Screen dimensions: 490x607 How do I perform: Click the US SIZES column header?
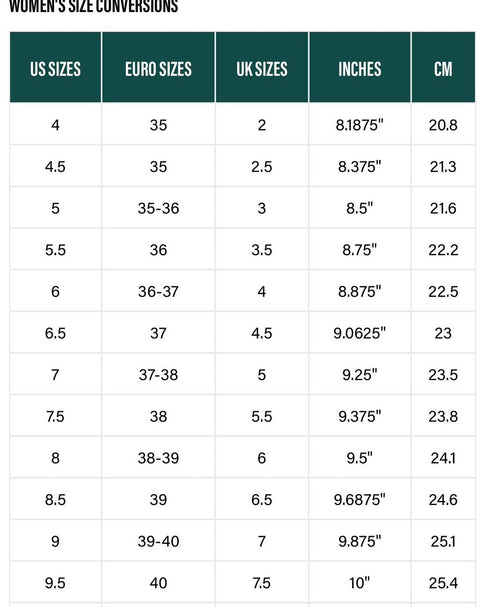tap(55, 67)
